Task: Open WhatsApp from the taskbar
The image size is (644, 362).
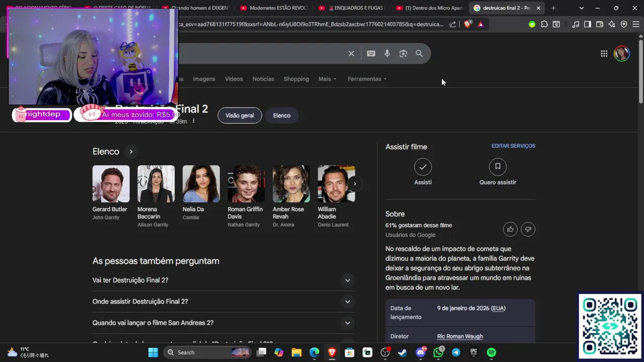Action: (439, 352)
